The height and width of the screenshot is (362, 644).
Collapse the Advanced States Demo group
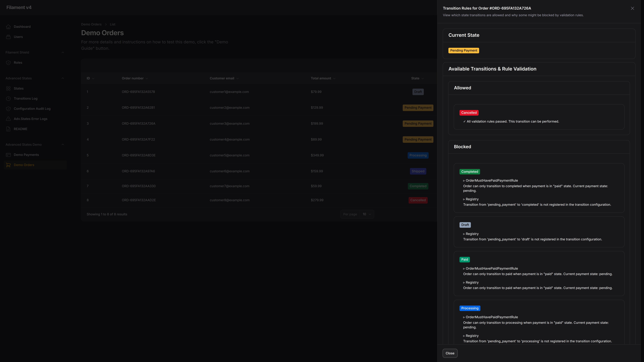tap(63, 144)
